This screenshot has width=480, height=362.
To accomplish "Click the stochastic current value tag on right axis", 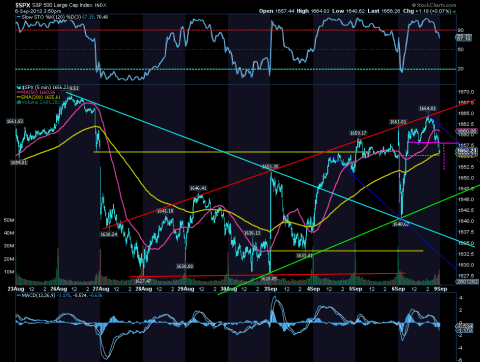I will 464,39.
